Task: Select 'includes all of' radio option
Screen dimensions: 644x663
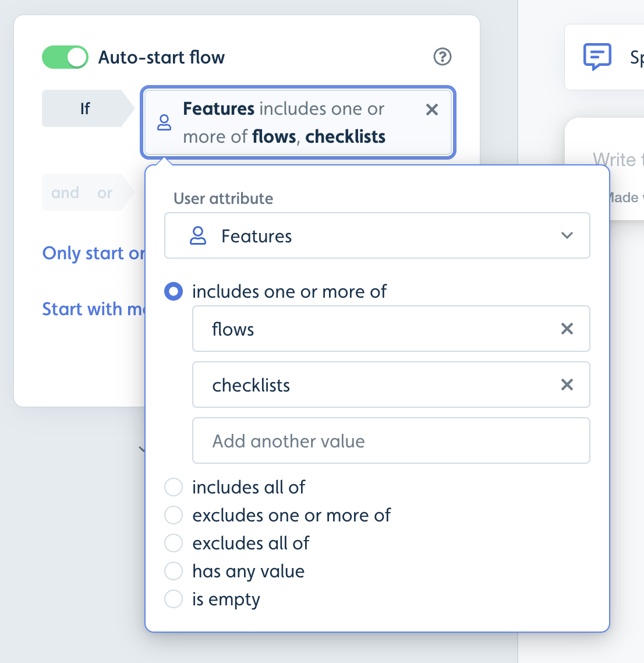Action: (x=174, y=487)
